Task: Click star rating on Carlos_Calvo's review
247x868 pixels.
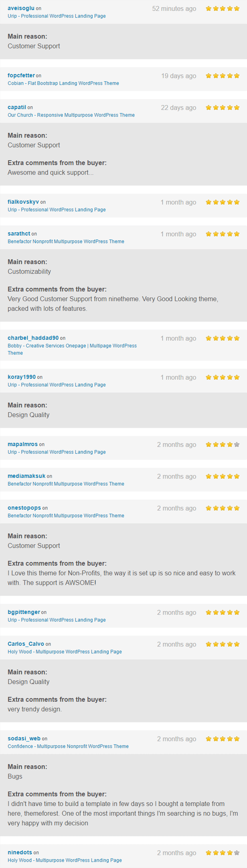Action: pyautogui.click(x=223, y=644)
